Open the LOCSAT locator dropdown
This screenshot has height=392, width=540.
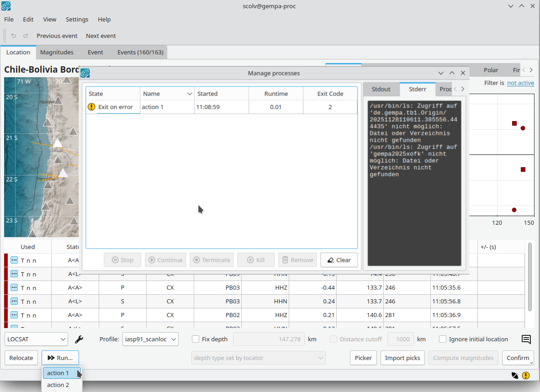coord(37,339)
